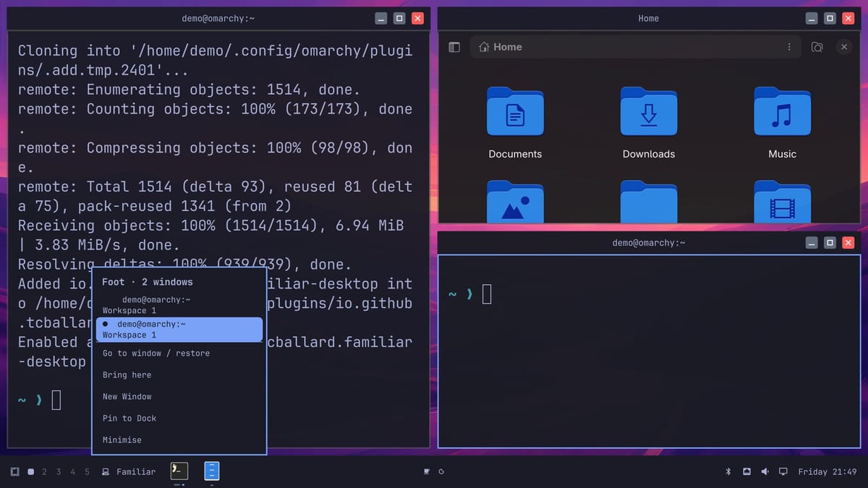Click the Documents folder label

pyautogui.click(x=515, y=154)
